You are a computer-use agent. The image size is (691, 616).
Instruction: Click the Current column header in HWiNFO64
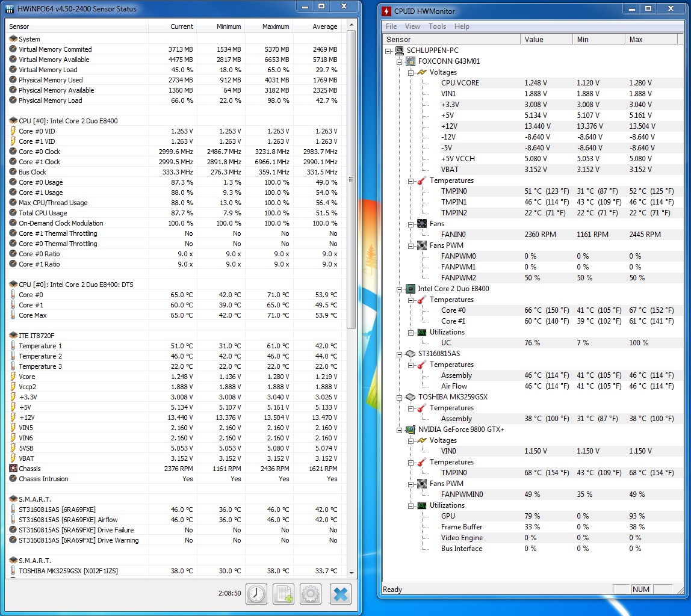pos(172,26)
